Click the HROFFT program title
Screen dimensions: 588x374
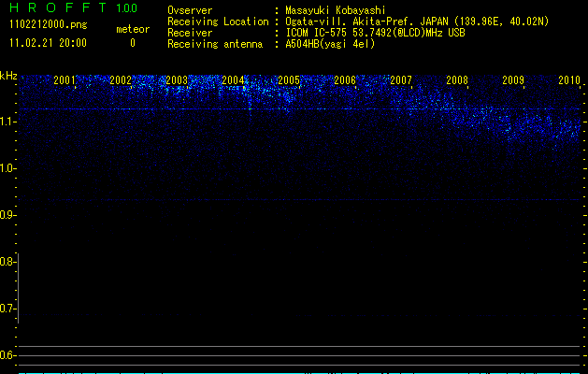pyautogui.click(x=59, y=7)
